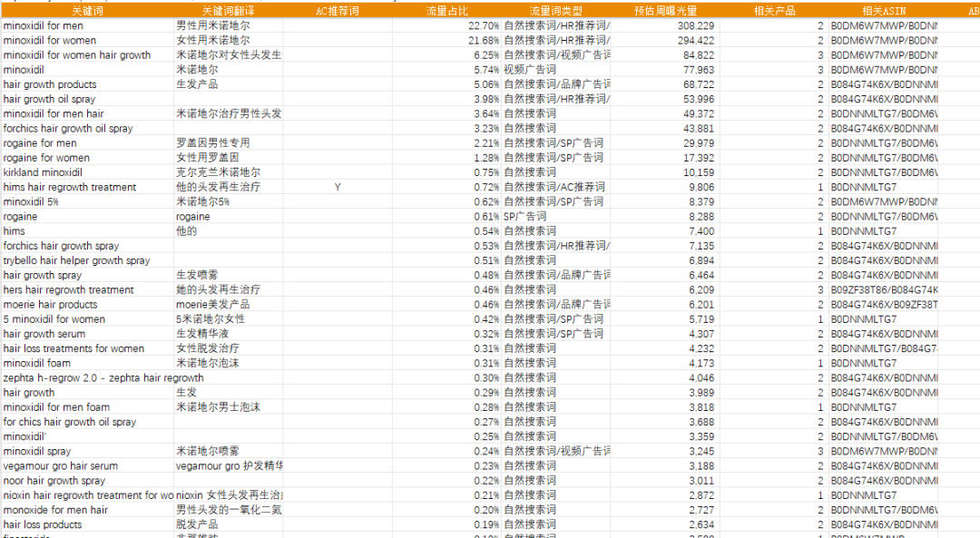This screenshot has height=538, width=980.
Task: Select the 流量占比 column header
Action: 446,11
